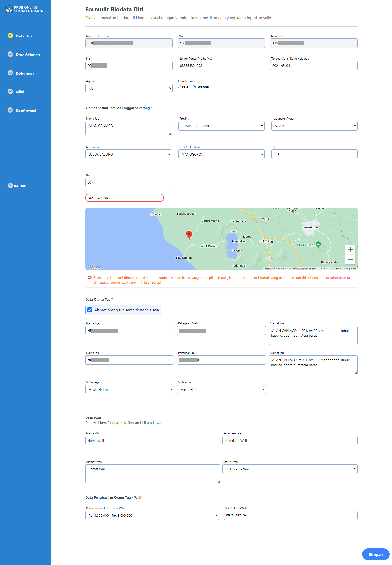Expand the Kecamatan dropdown
392x565 pixels.
[128, 154]
